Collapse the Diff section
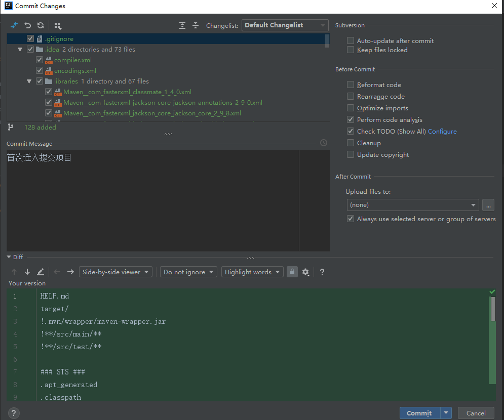Screen dimensions: 504x420 [x=9, y=257]
